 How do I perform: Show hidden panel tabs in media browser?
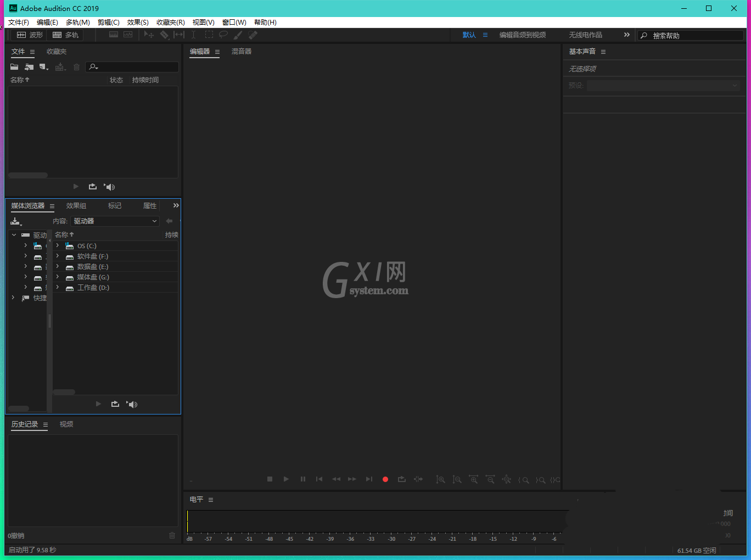pyautogui.click(x=176, y=205)
